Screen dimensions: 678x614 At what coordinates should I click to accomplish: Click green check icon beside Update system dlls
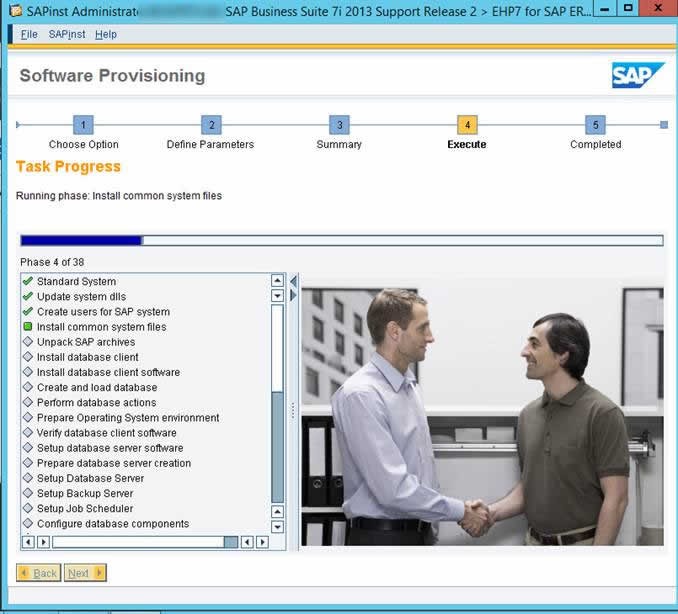tap(28, 296)
